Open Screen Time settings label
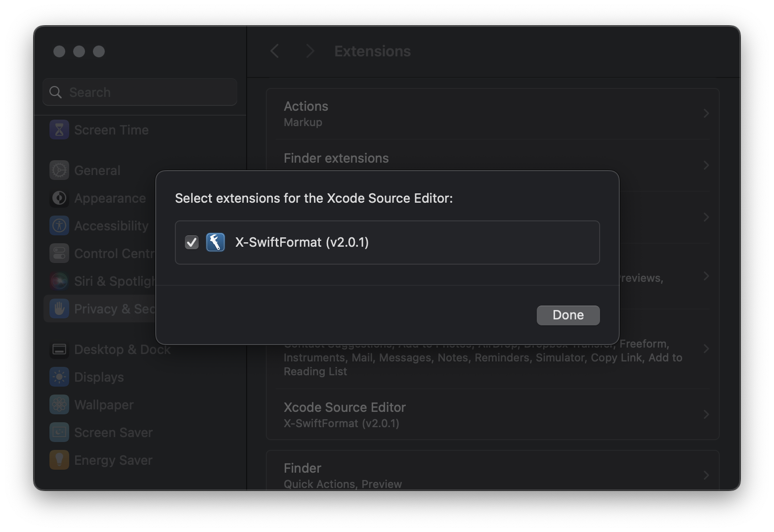This screenshot has width=774, height=532. [111, 130]
